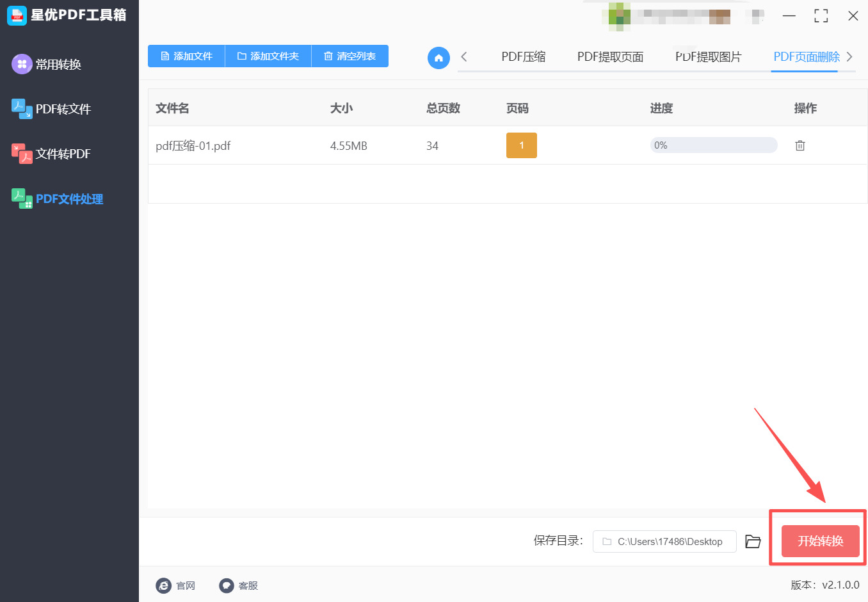Click the orange page number badge
Image resolution: width=868 pixels, height=602 pixels.
point(522,145)
